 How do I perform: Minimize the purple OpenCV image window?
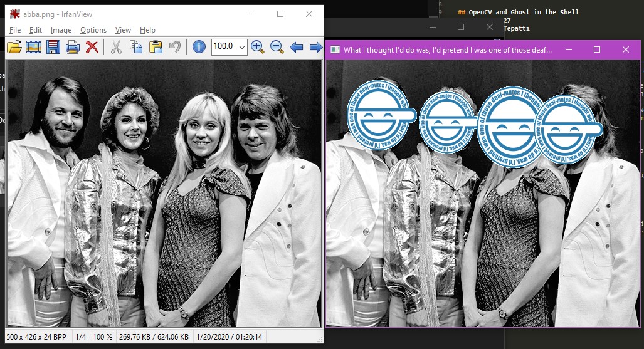tap(569, 49)
